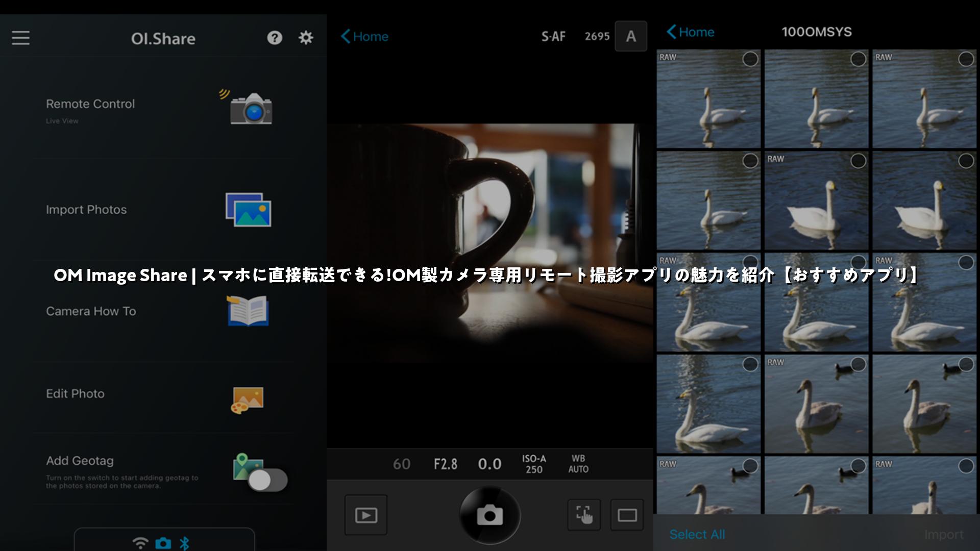Adjust the F2.8 aperture value
Image resolution: width=980 pixels, height=551 pixels.
click(446, 464)
